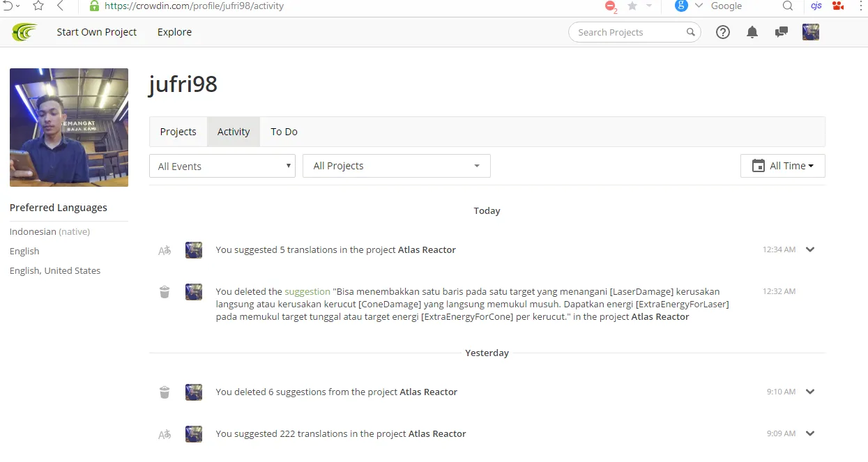Click the cjs extension icon
This screenshot has width=868, height=462.
point(816,6)
